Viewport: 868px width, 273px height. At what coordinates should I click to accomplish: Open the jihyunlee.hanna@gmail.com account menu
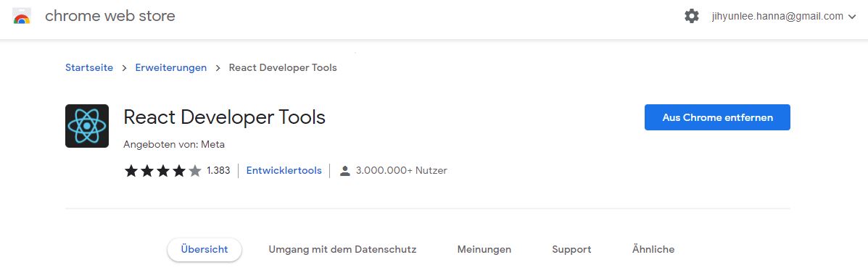(777, 17)
